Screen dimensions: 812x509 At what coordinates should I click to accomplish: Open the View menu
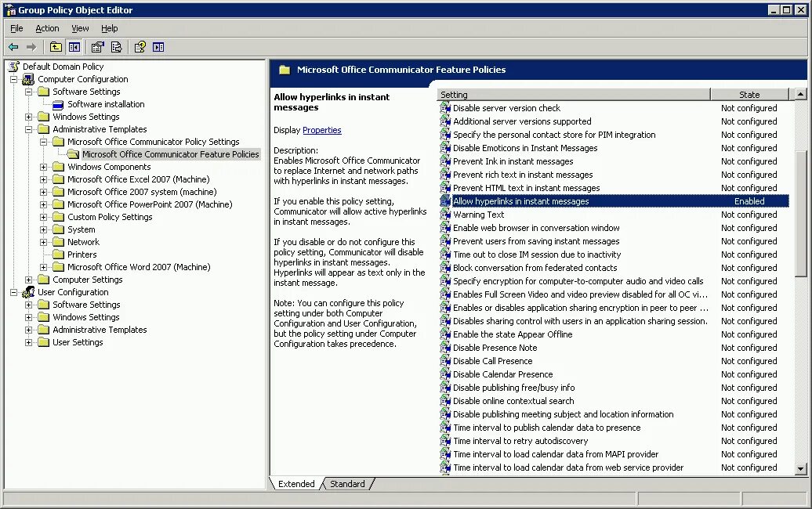click(x=80, y=28)
